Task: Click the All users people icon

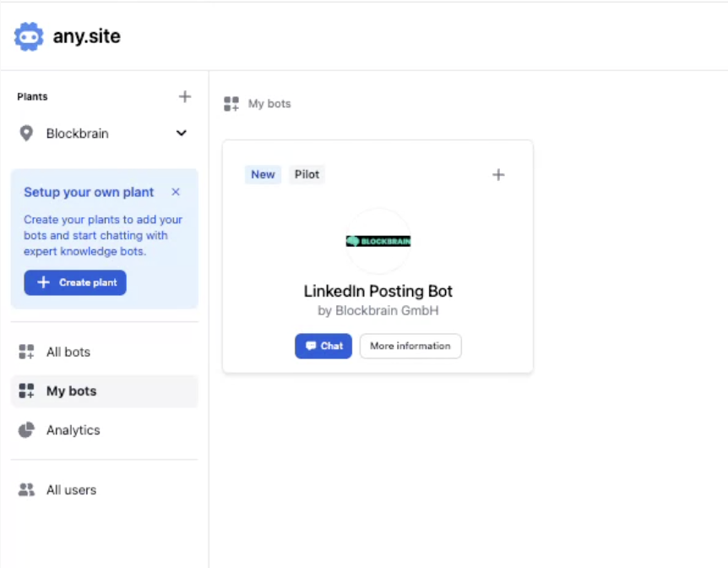Action: (27, 489)
